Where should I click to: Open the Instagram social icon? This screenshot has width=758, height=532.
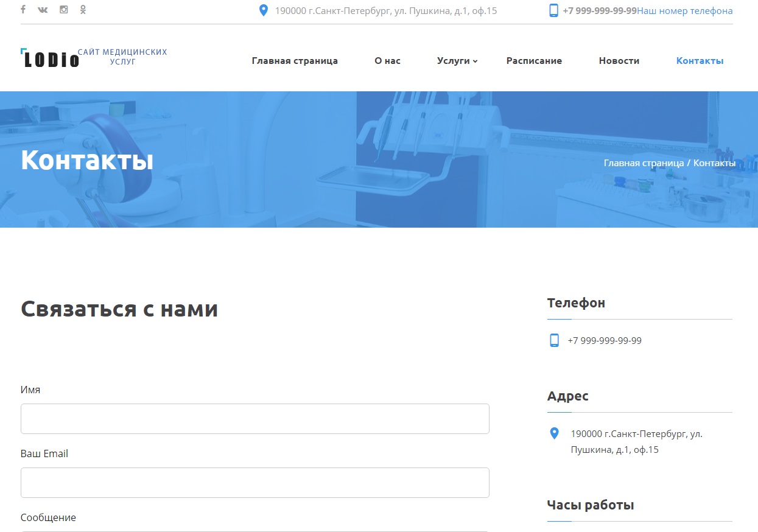[x=63, y=10]
